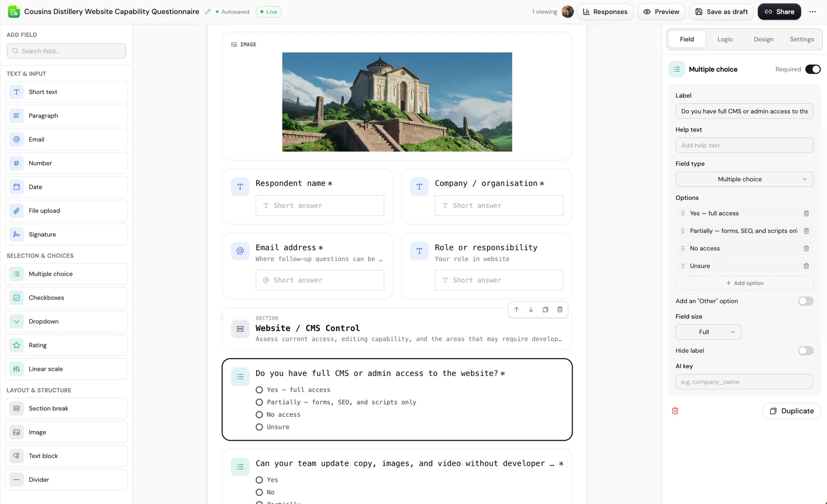
Task: Open the Field type dropdown
Action: tap(744, 179)
